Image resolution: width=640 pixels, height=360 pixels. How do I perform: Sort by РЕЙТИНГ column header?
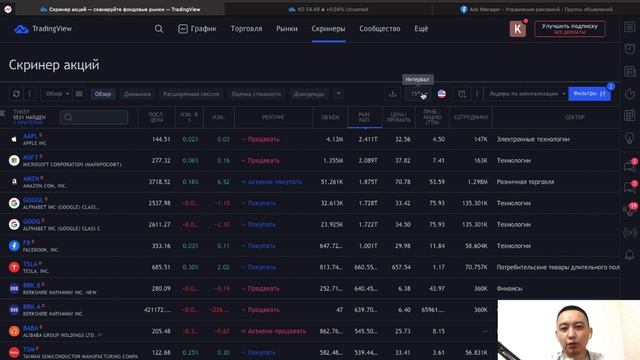[273, 117]
